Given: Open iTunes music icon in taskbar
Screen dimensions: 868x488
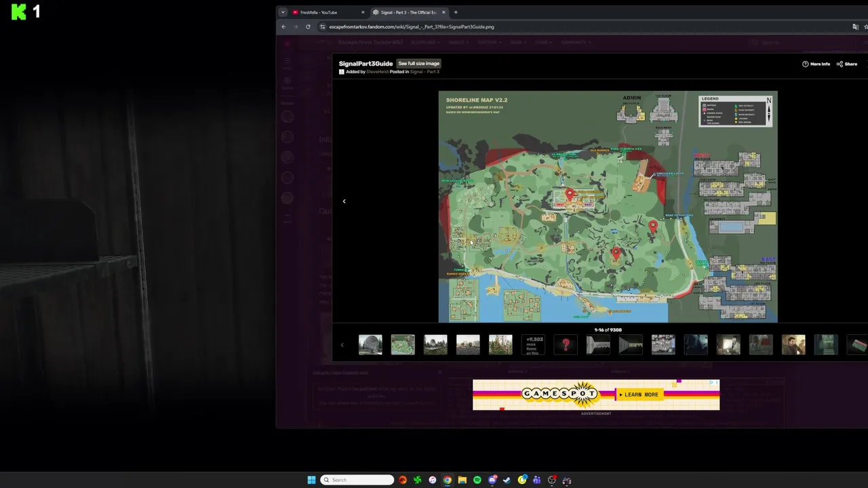Looking at the screenshot, I should coord(433,480).
